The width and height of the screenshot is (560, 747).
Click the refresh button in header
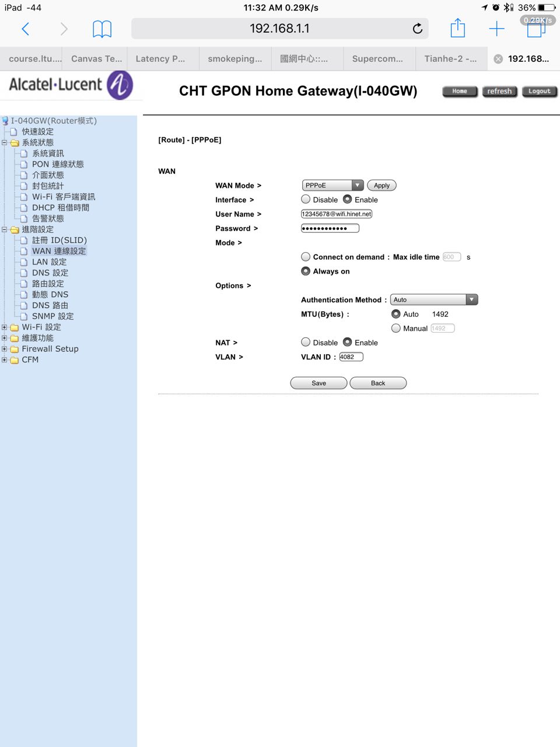tap(499, 91)
